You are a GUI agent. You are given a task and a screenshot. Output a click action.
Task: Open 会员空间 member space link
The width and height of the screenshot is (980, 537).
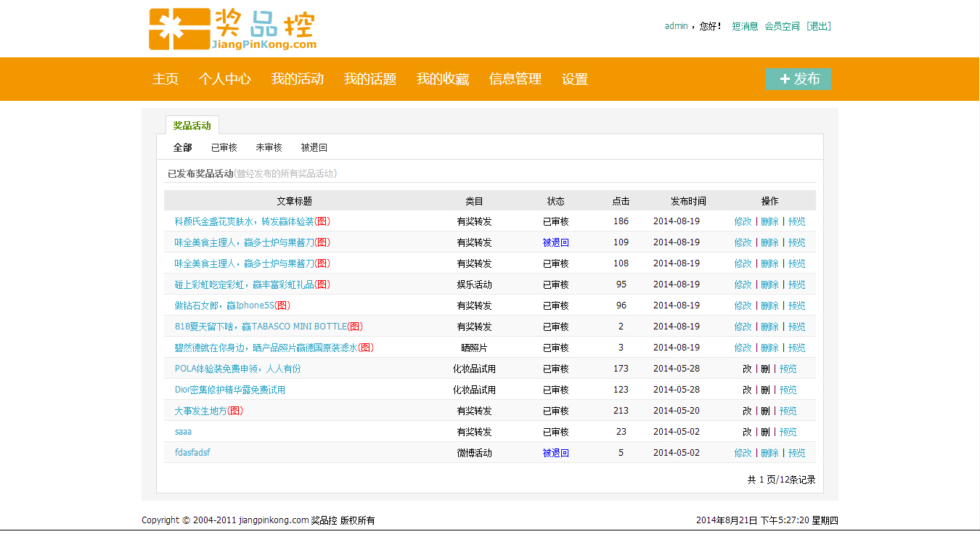[782, 26]
